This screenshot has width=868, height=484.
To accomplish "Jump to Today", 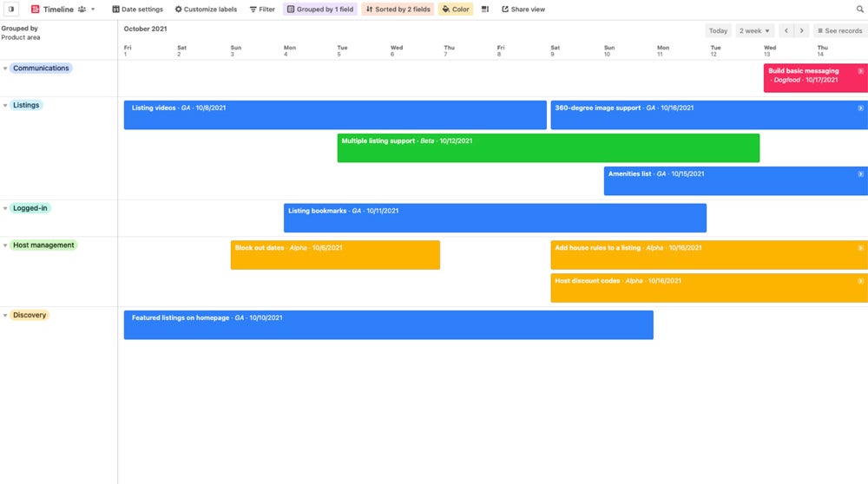I will click(718, 31).
